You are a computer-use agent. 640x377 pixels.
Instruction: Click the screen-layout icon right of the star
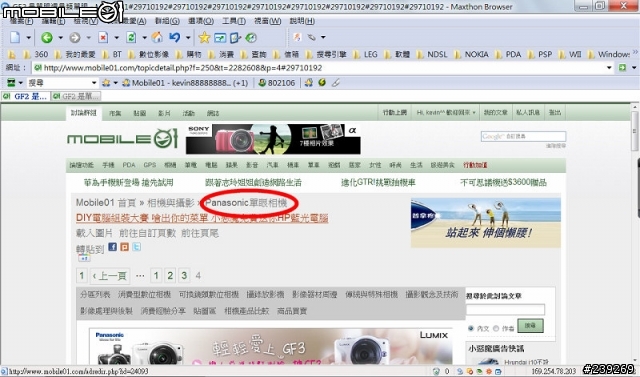[220, 38]
